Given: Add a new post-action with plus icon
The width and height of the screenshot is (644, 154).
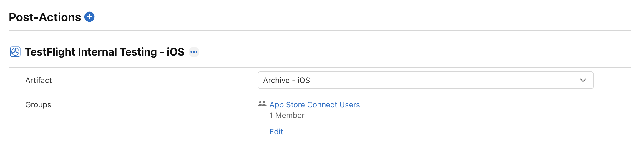Looking at the screenshot, I should pos(89,17).
